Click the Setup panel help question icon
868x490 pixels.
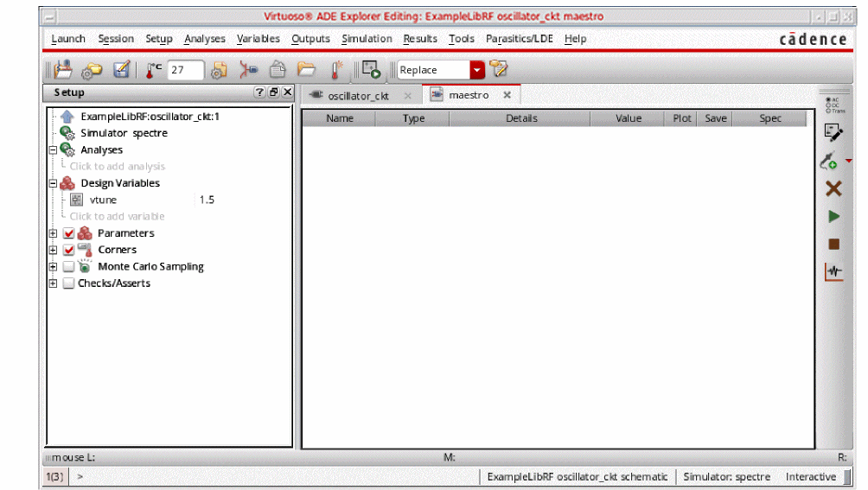(259, 92)
